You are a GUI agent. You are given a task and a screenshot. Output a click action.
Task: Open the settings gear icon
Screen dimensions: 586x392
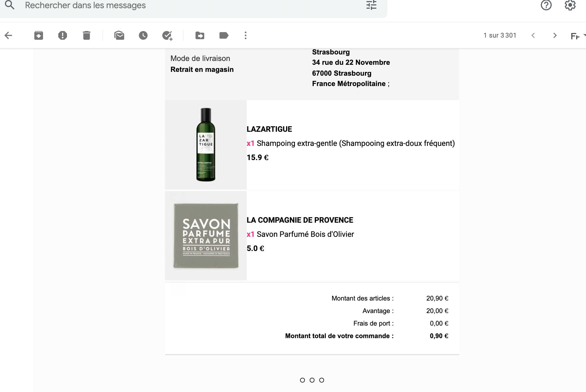coord(570,5)
